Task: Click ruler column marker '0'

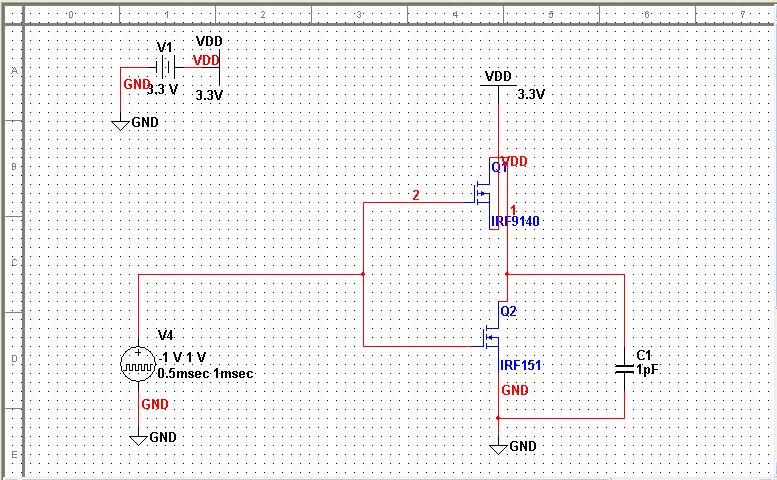Action: (71, 15)
